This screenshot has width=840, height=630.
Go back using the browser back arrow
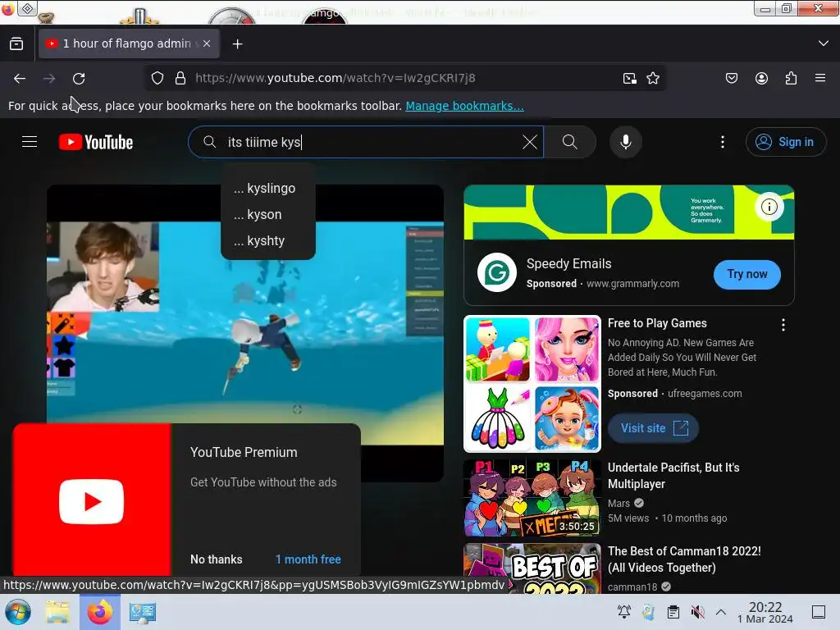click(20, 78)
